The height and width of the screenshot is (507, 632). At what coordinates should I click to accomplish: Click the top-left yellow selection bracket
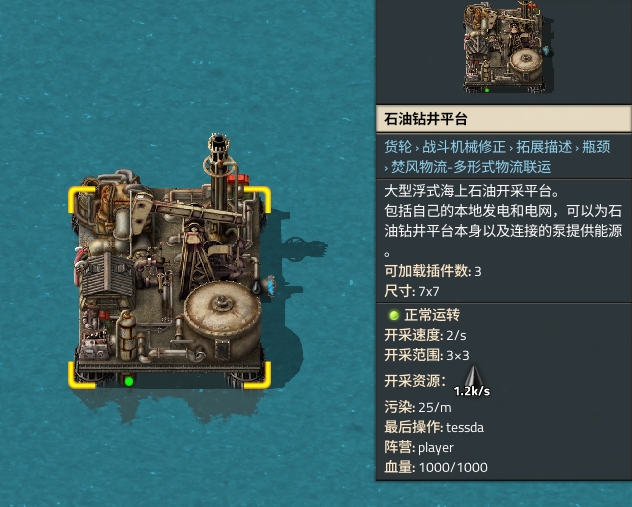[82, 199]
